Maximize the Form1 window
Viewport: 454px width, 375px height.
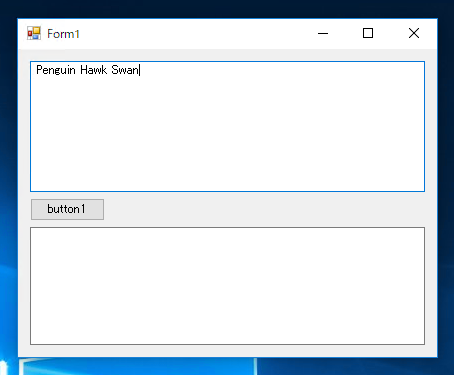368,33
